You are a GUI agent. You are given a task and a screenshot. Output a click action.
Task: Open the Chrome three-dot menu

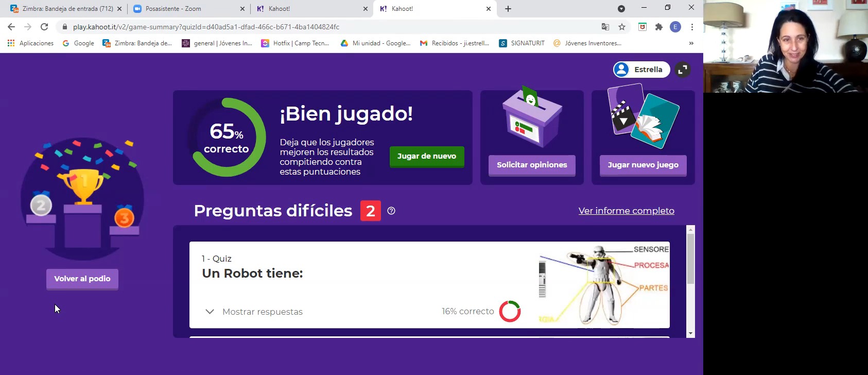[692, 27]
